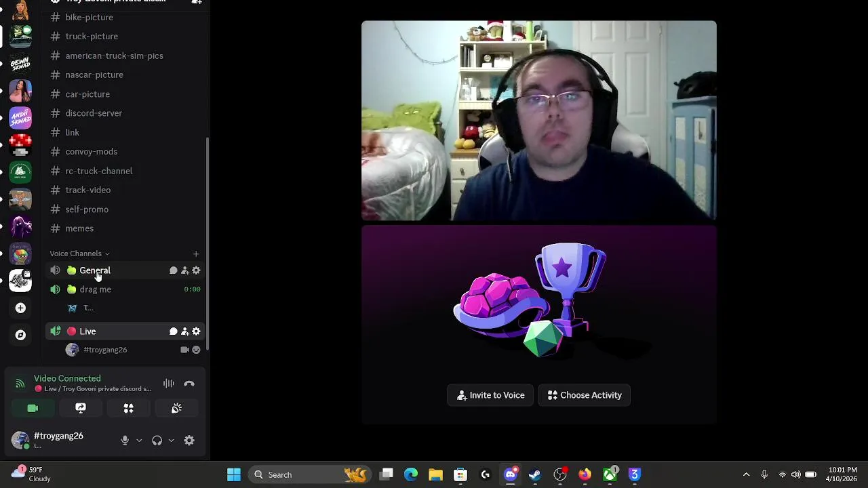Open #troygang26 user profile panel
The width and height of the screenshot is (868, 488).
click(60, 440)
